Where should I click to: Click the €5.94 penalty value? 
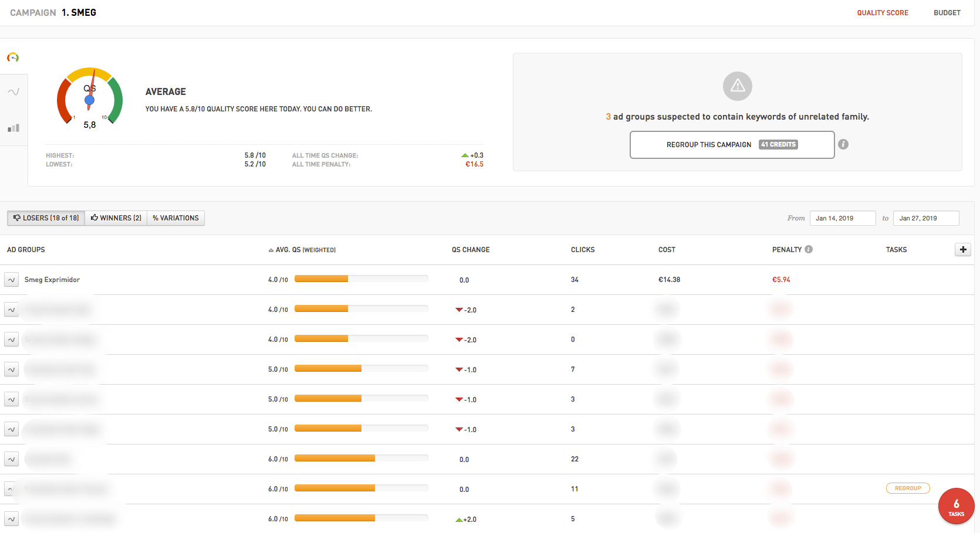(x=781, y=280)
